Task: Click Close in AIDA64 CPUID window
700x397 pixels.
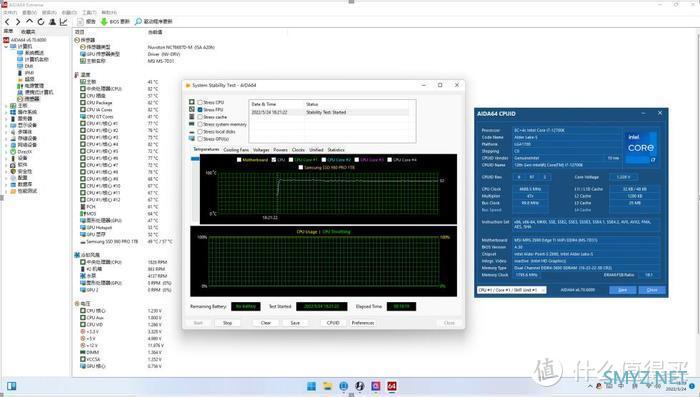Action: pos(652,290)
